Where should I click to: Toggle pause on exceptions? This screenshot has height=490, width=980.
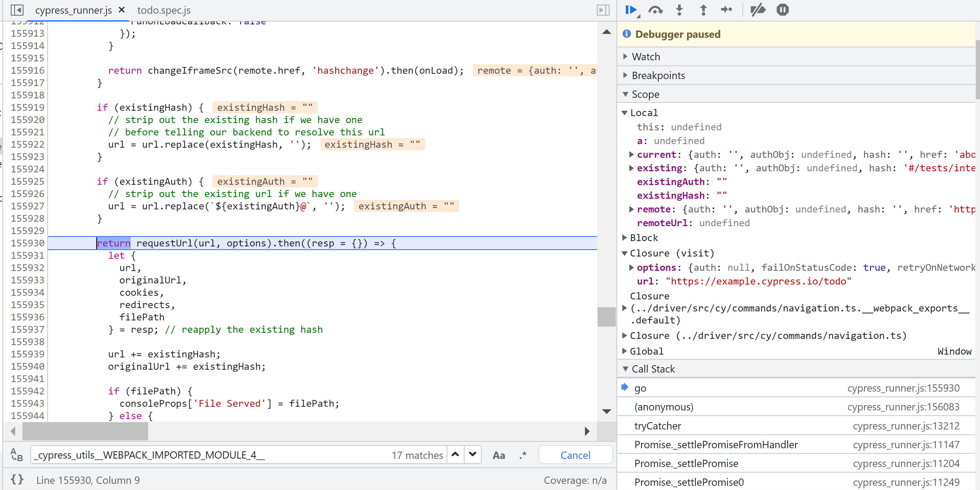tap(782, 10)
